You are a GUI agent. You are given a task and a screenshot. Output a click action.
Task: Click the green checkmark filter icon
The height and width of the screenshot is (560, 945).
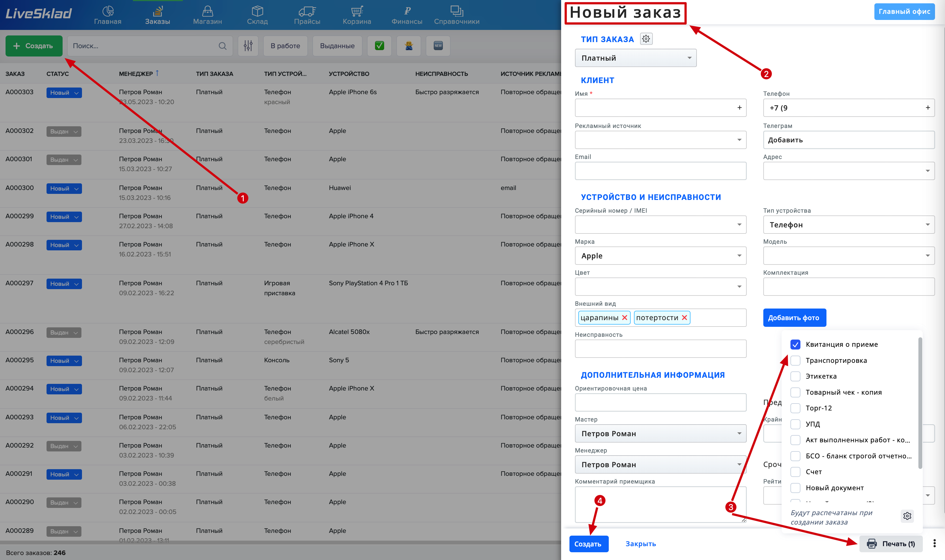pyautogui.click(x=379, y=46)
